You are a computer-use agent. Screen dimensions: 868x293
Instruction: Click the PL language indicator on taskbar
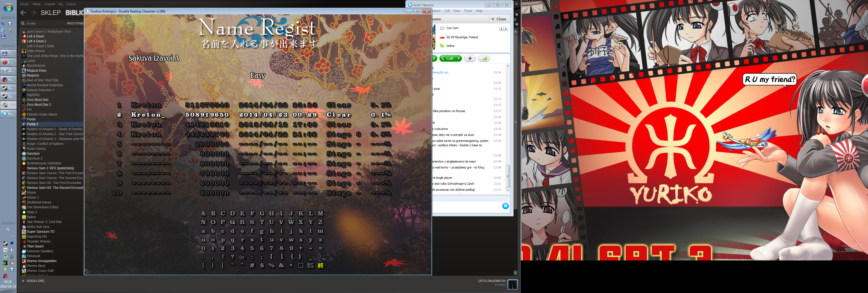click(8, 230)
